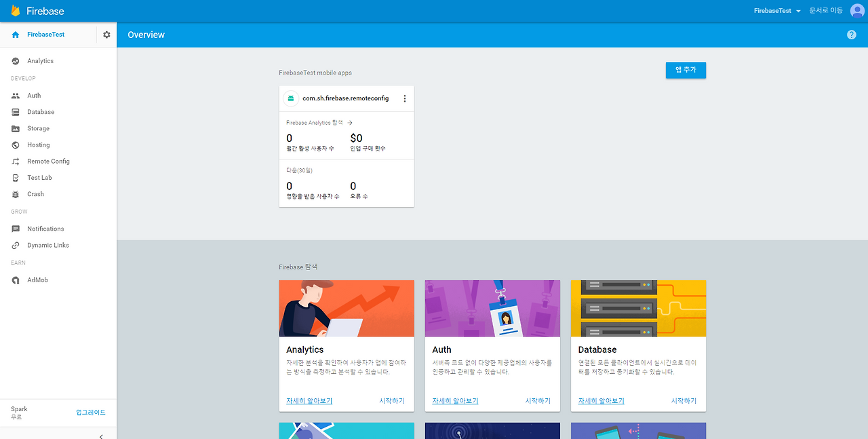Click FirebaseTest project name in sidebar

pyautogui.click(x=46, y=35)
